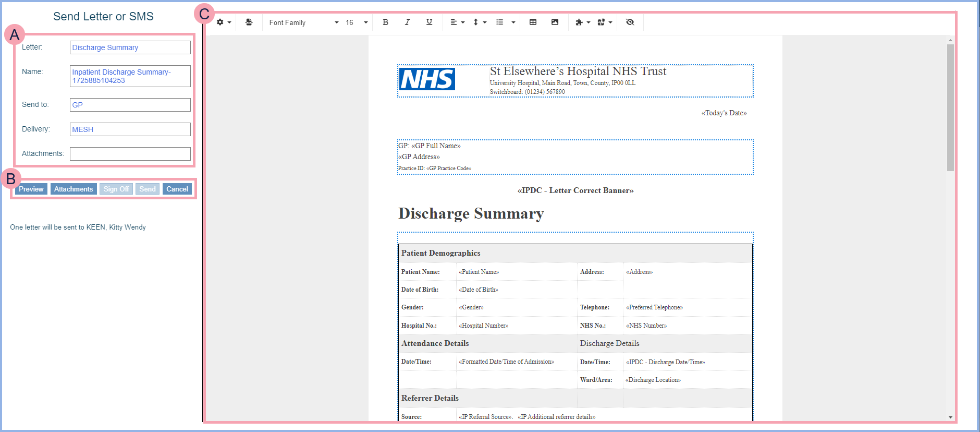Click the Attachments button

pos(73,189)
